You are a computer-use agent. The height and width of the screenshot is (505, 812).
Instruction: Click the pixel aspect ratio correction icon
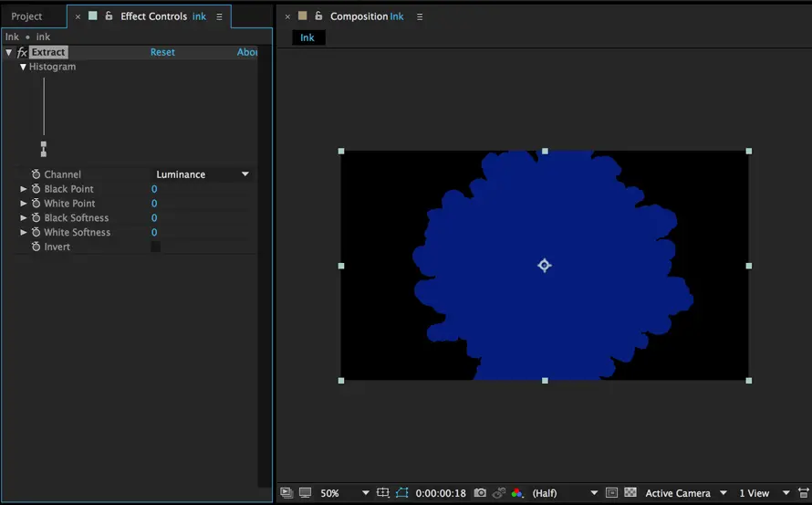(804, 492)
